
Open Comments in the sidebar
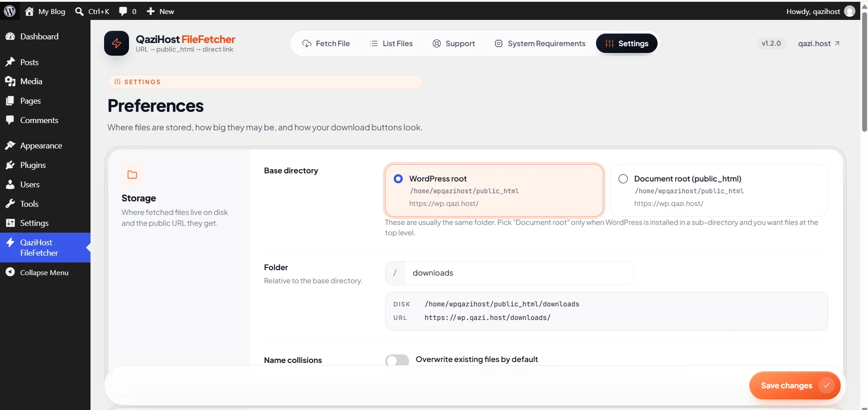click(39, 120)
